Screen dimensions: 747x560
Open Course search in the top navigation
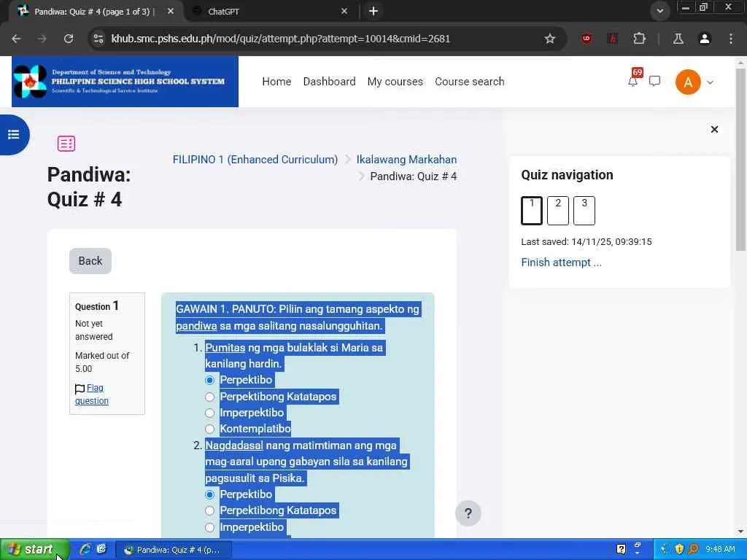pyautogui.click(x=469, y=82)
